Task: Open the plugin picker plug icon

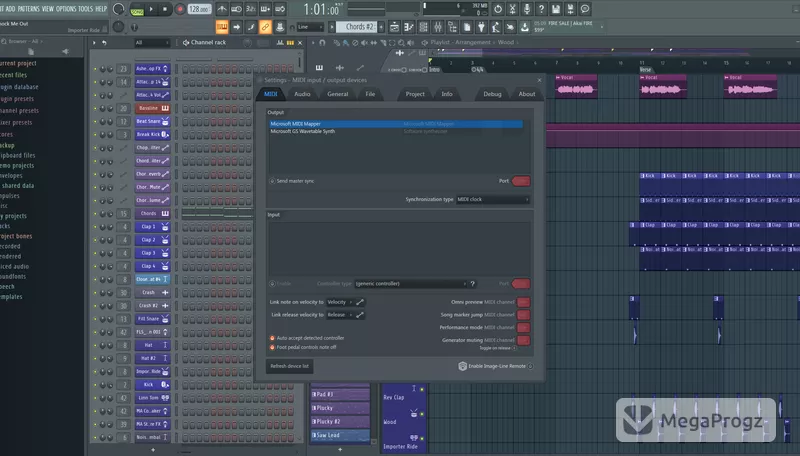Action: (481, 27)
